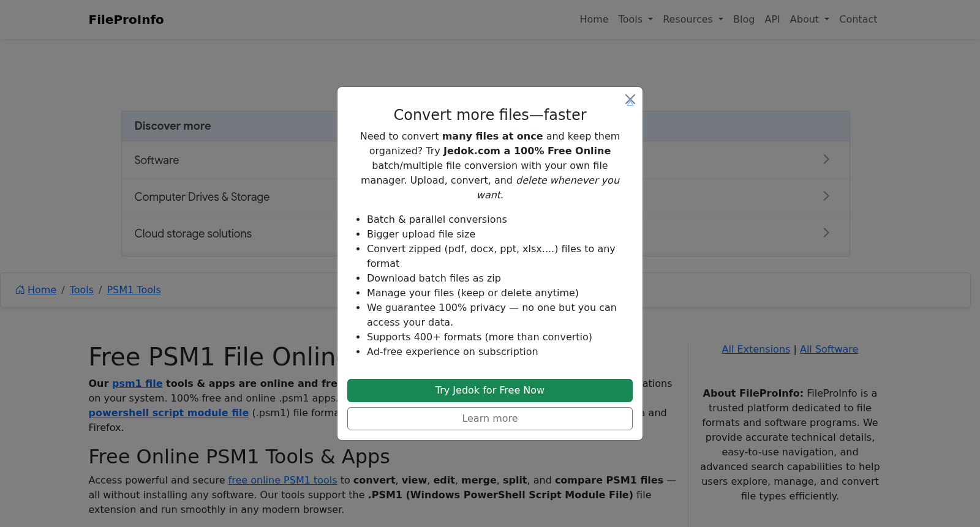Open the Resources dropdown menu
The image size is (980, 527).
[x=693, y=20]
